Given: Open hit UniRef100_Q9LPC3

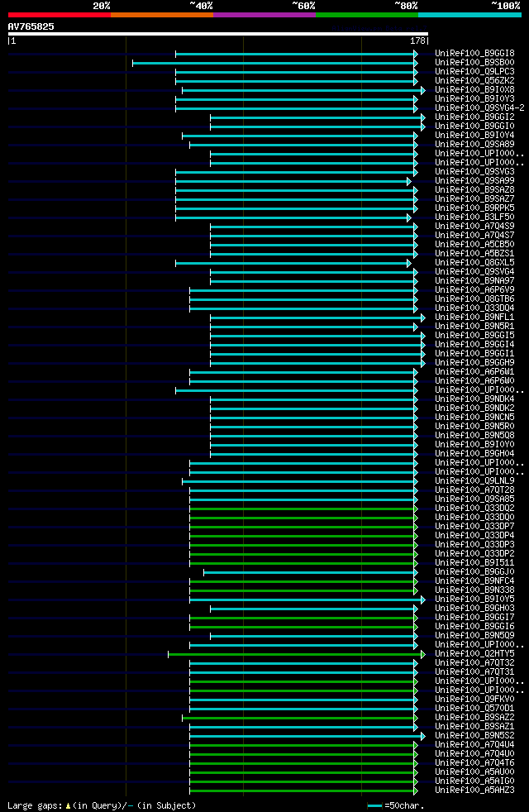Looking at the screenshot, I should coord(474,71).
